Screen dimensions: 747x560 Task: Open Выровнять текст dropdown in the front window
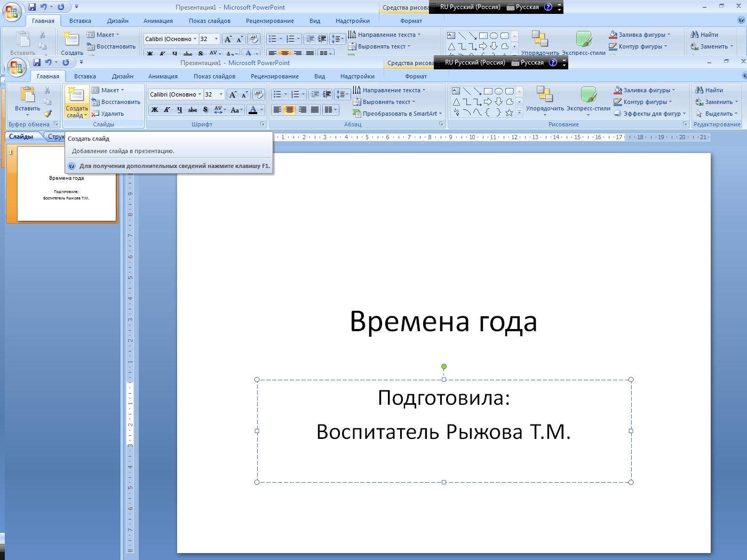click(x=384, y=102)
